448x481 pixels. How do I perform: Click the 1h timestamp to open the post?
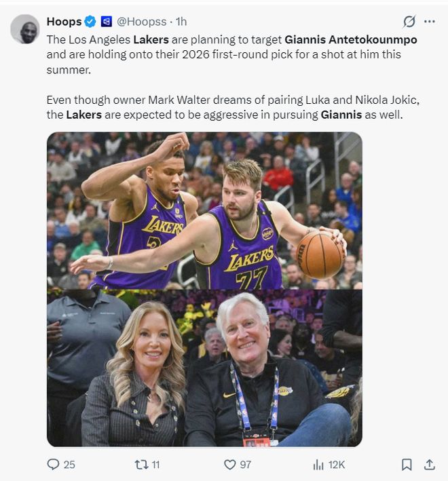(x=179, y=22)
